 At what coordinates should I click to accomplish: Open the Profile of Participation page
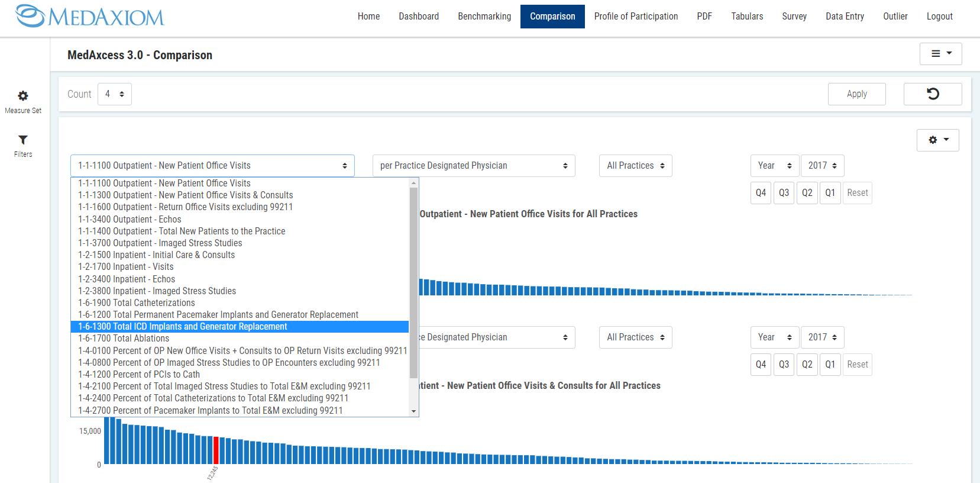(x=636, y=17)
